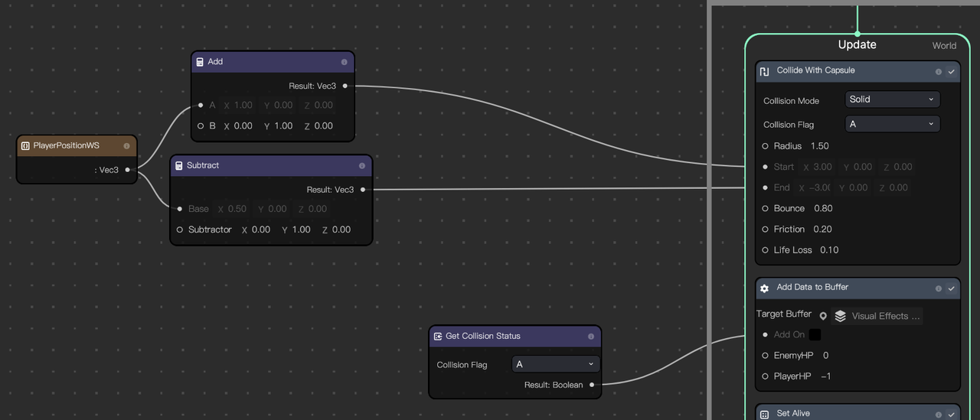980x420 pixels.
Task: Open info dot on Set Alive module
Action: pyautogui.click(x=938, y=414)
